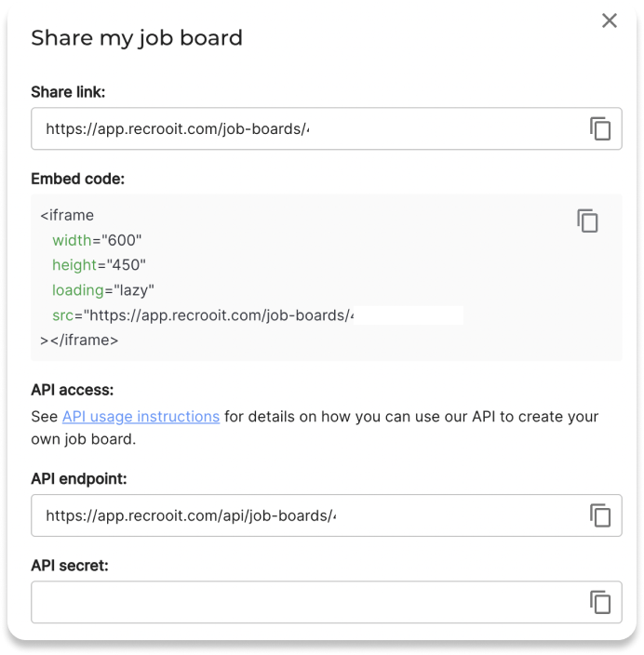Open the API usage instructions link
The image size is (644, 655).
click(141, 416)
